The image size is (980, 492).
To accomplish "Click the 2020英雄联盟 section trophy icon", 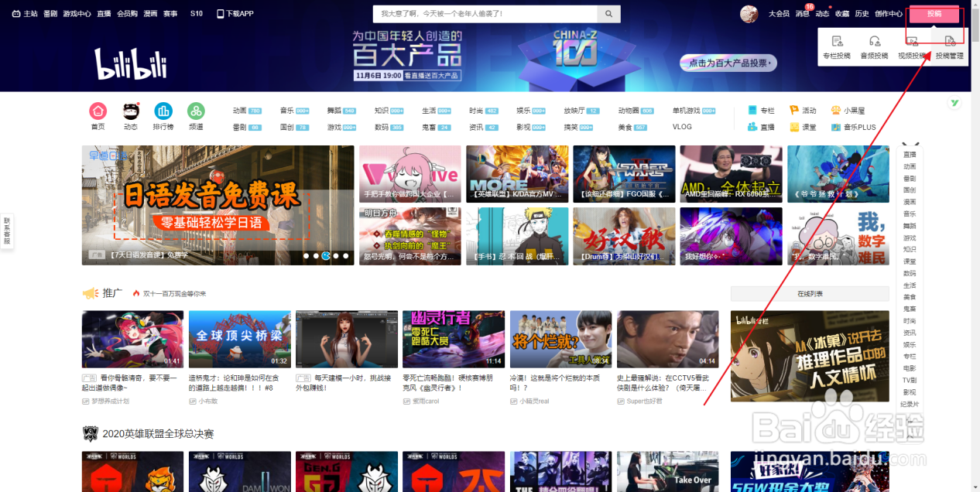I will (x=91, y=433).
